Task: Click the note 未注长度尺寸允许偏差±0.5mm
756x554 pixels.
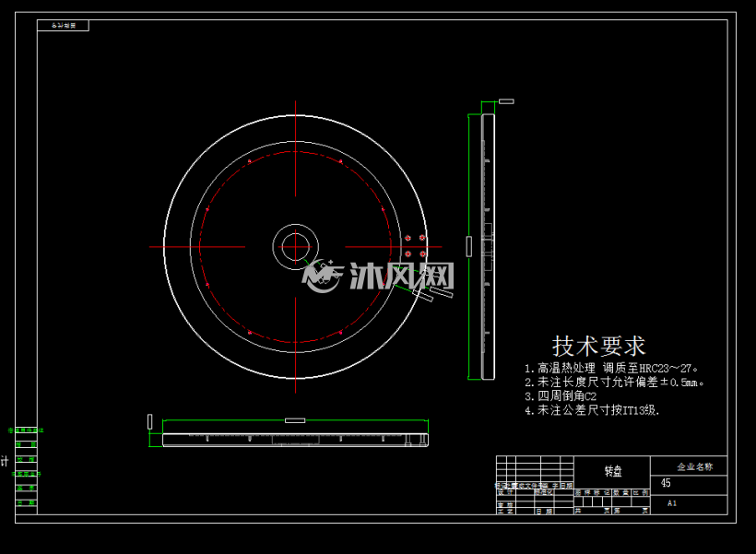Action: (x=614, y=383)
